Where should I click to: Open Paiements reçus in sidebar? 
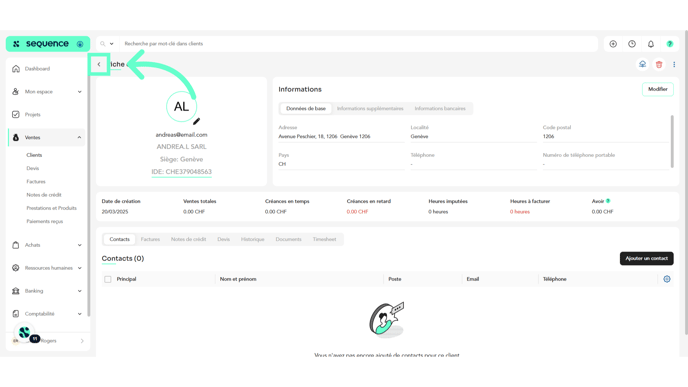(x=44, y=222)
